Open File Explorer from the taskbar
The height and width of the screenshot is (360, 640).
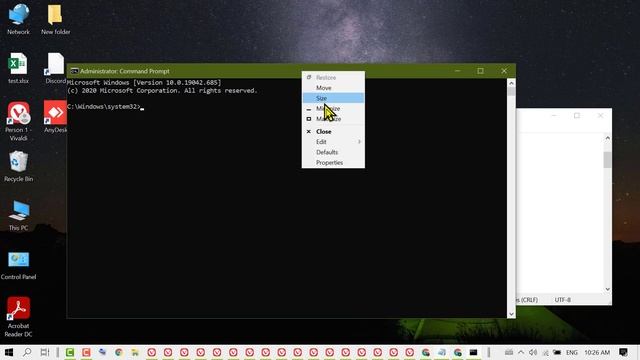(135, 352)
